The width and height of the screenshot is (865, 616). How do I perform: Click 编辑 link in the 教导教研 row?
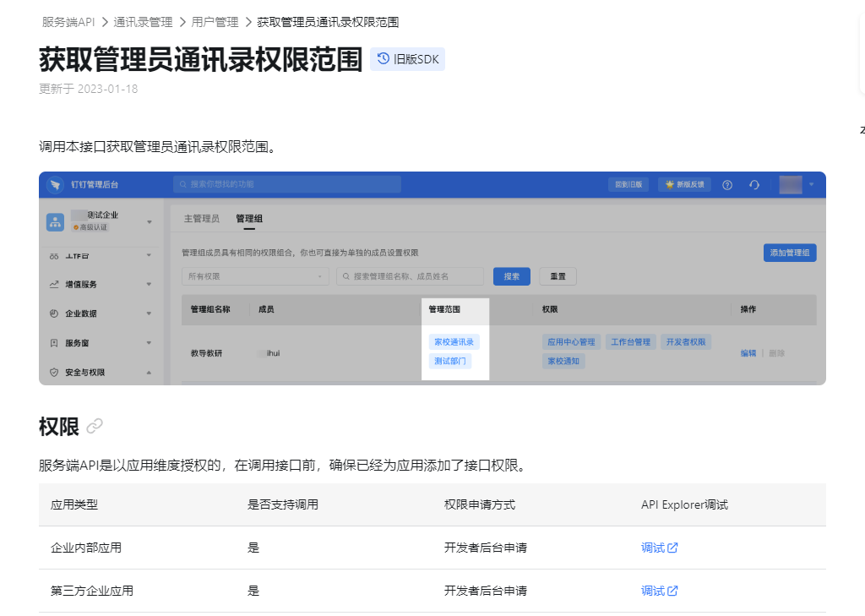click(748, 353)
